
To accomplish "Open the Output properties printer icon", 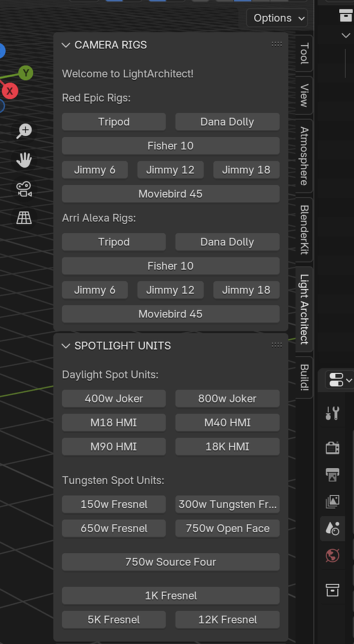I will point(332,474).
